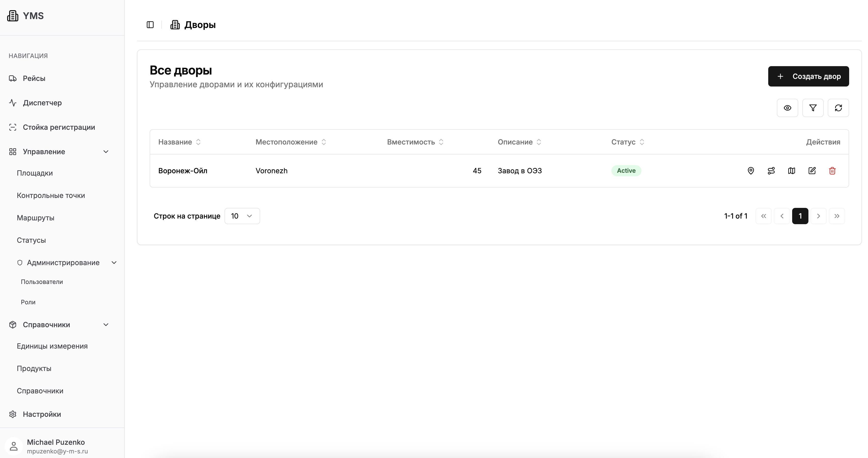Open map icon for Воронеж-Ойл yard
Image resolution: width=868 pixels, height=458 pixels.
(792, 171)
